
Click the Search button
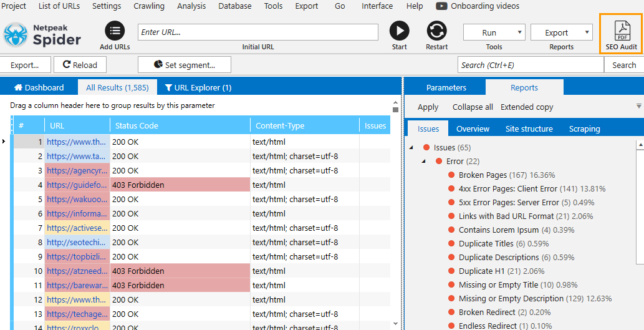pyautogui.click(x=624, y=65)
